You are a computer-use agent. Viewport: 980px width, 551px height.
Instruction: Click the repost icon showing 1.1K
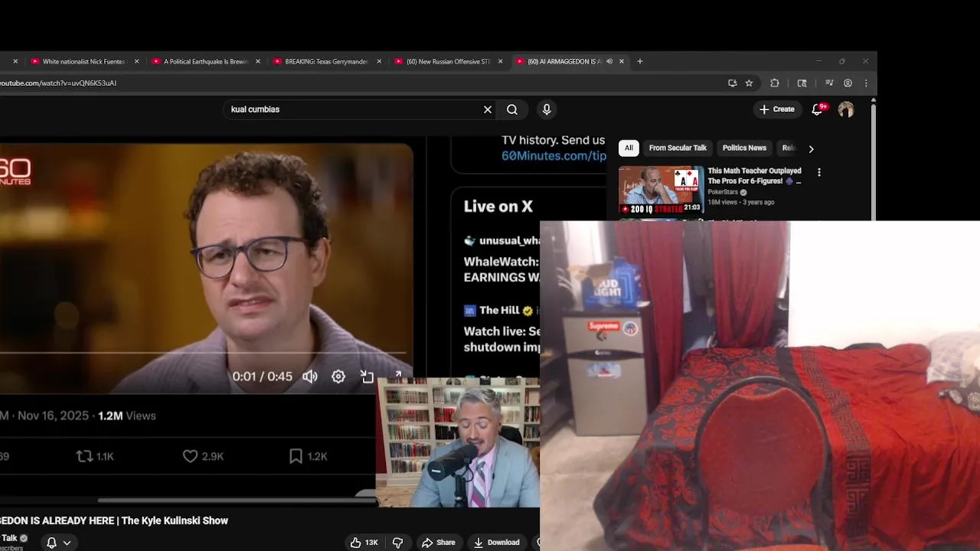click(x=95, y=456)
